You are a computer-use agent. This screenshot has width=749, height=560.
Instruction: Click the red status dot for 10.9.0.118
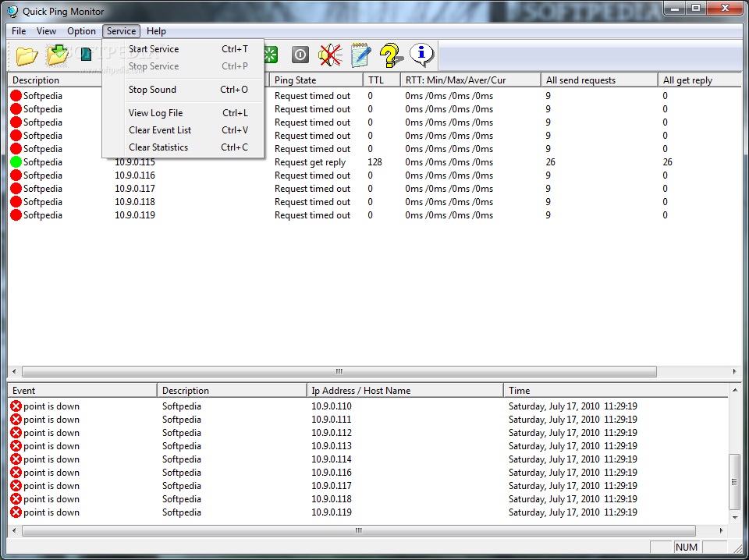click(16, 202)
